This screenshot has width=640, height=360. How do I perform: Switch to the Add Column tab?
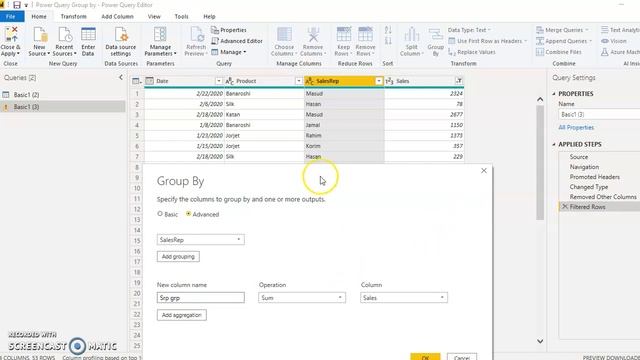[x=117, y=16]
